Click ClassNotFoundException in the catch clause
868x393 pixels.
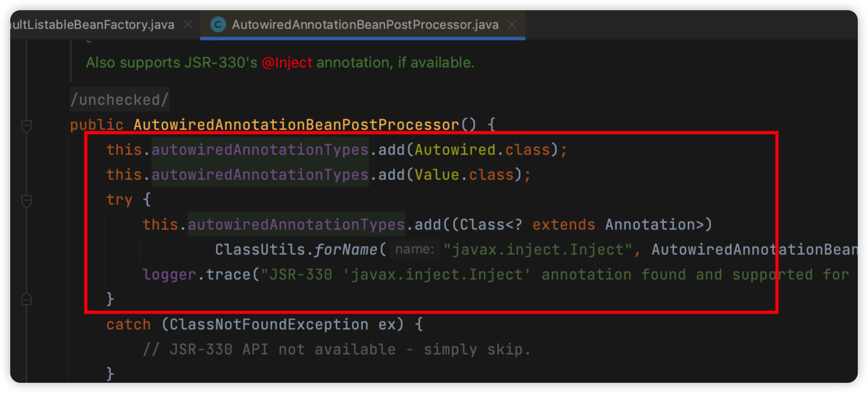268,324
